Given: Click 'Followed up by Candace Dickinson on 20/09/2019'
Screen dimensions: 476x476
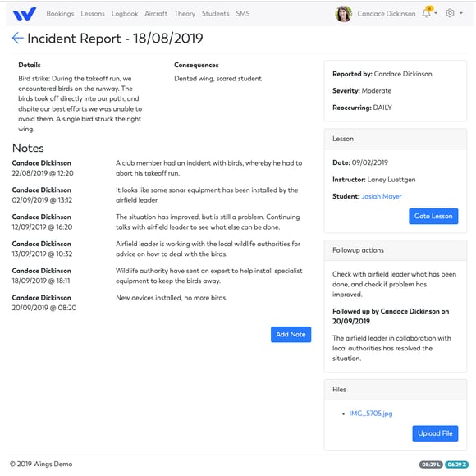Looking at the screenshot, I should (391, 316).
